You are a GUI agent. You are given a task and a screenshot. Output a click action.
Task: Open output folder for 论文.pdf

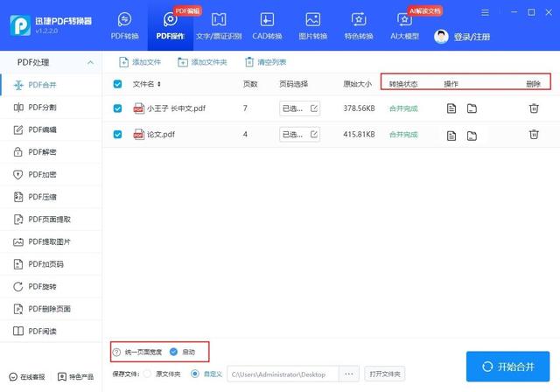point(472,136)
